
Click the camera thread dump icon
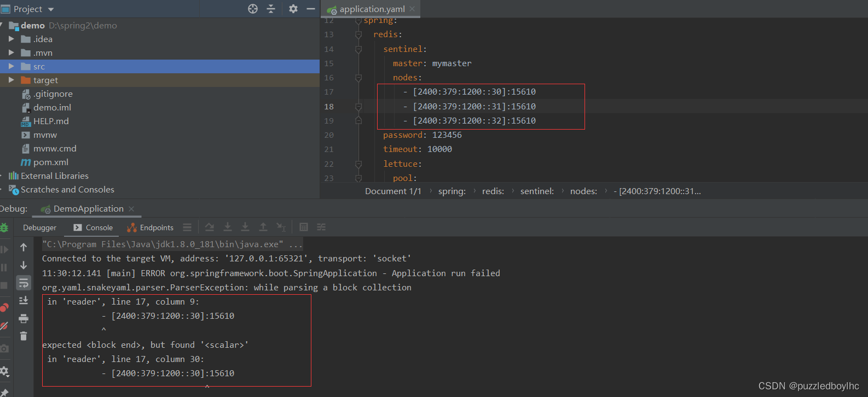4,348
